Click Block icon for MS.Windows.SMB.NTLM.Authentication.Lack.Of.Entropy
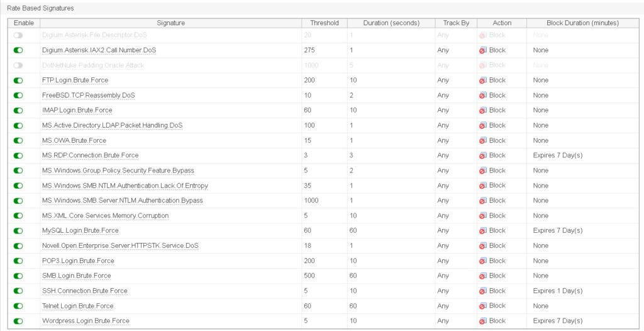 [x=483, y=186]
